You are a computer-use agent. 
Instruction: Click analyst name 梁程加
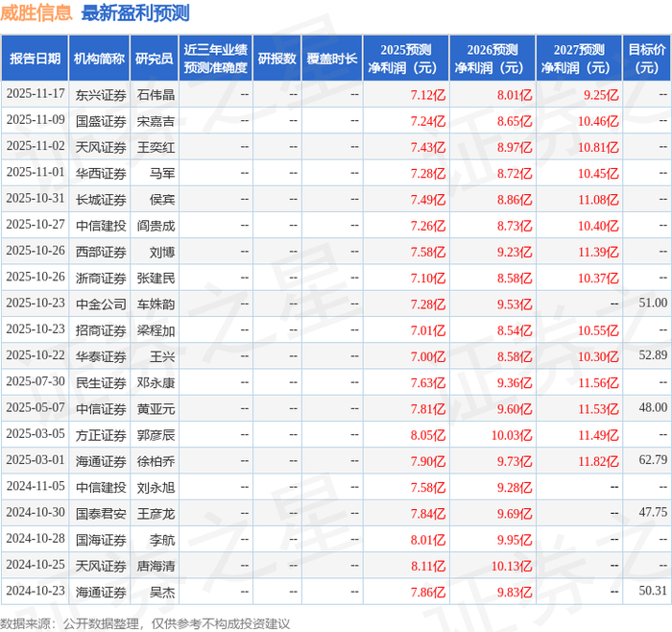[156, 330]
